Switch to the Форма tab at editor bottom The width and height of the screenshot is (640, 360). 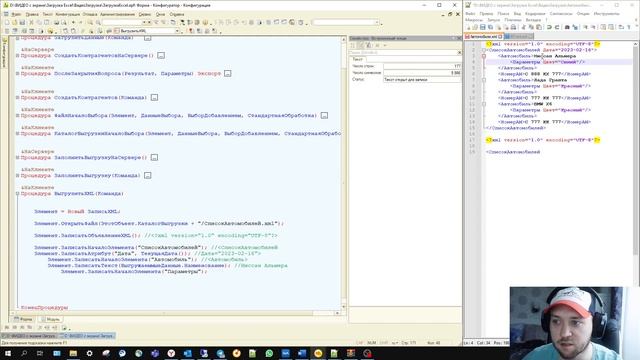pyautogui.click(x=23, y=319)
